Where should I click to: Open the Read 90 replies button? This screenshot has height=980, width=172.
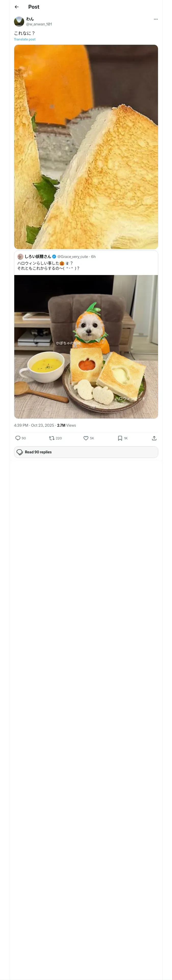[86, 452]
